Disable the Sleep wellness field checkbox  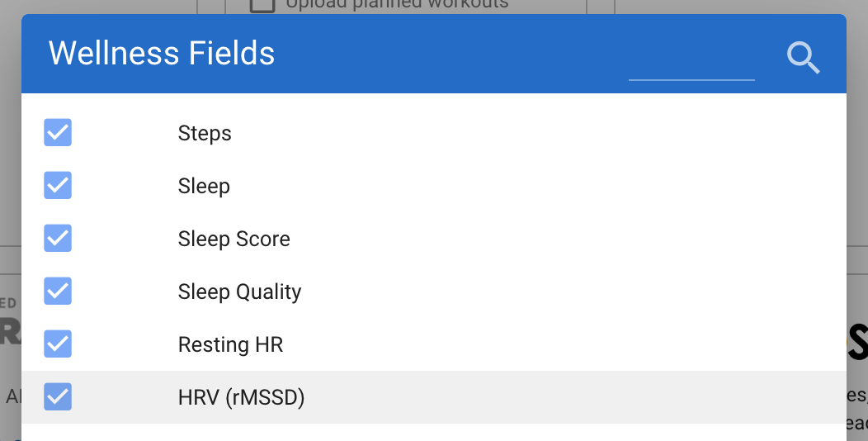pyautogui.click(x=58, y=186)
